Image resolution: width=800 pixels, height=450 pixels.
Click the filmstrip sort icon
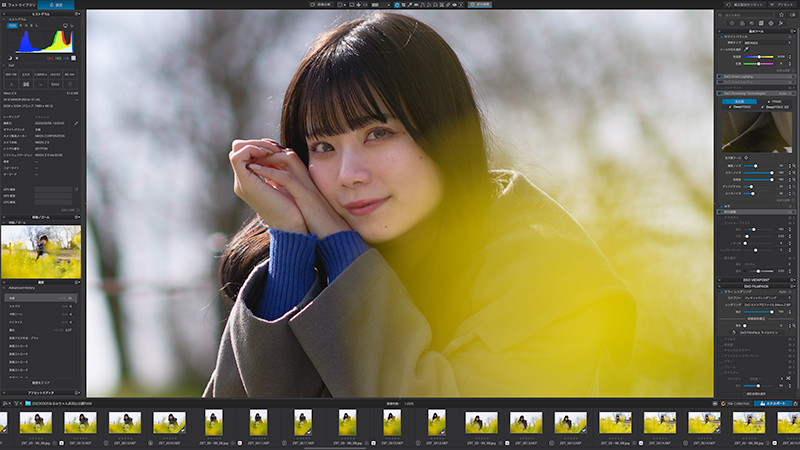[6, 404]
